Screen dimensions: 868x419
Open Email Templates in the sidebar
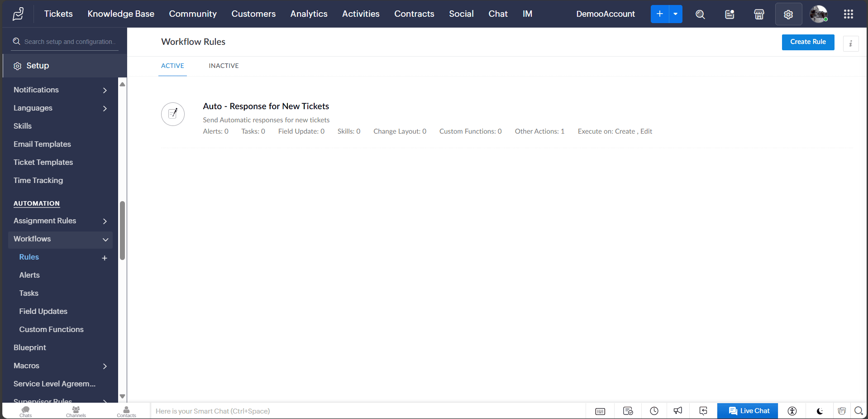point(42,144)
